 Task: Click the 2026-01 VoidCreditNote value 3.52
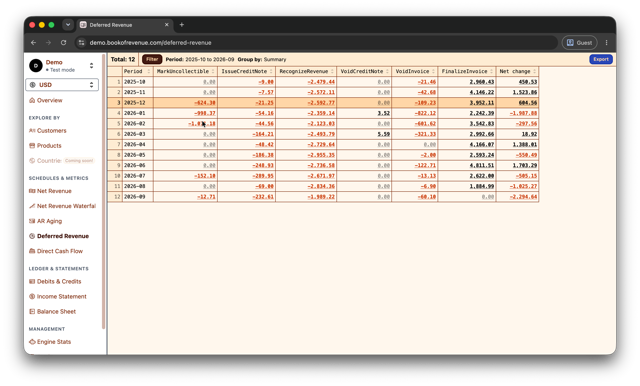click(384, 113)
